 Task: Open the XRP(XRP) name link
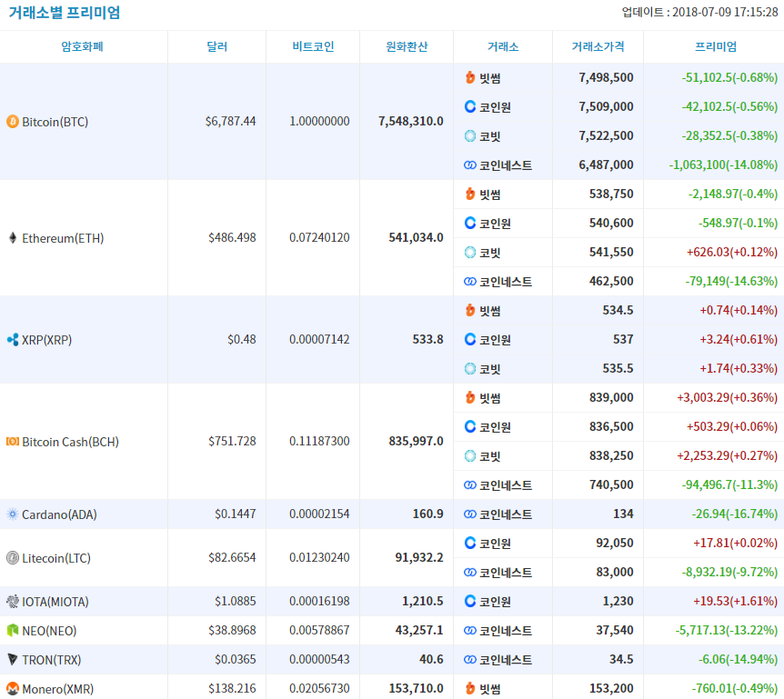(47, 340)
